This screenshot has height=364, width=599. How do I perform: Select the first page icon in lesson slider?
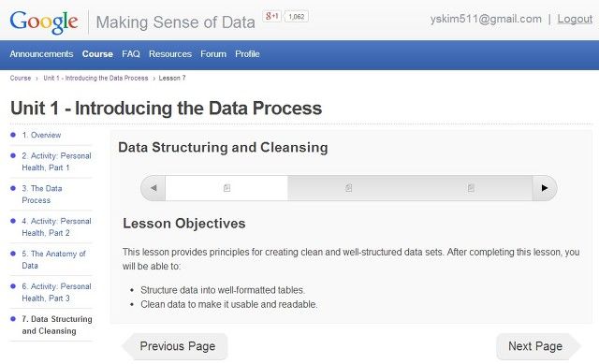click(226, 188)
